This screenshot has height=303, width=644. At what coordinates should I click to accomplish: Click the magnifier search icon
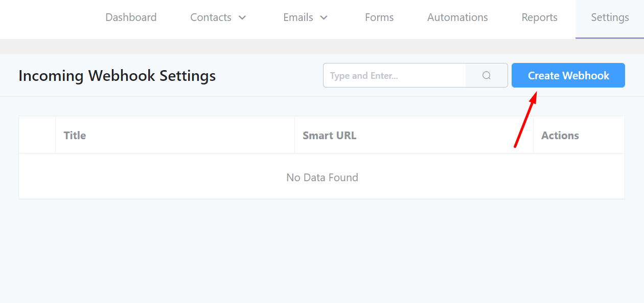[487, 76]
